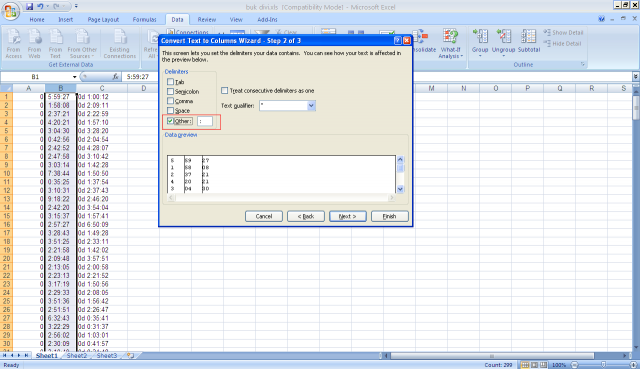Viewport: 640px width, 369px height.
Task: Click the Back button in wizard
Action: 306,216
